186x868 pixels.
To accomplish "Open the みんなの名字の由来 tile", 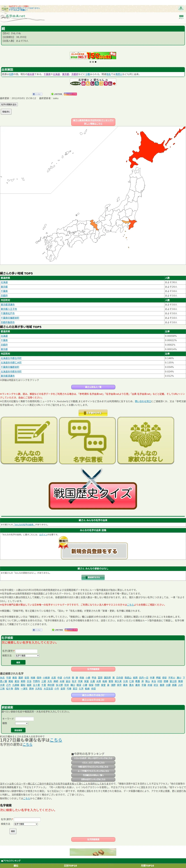I will click(x=29, y=440).
